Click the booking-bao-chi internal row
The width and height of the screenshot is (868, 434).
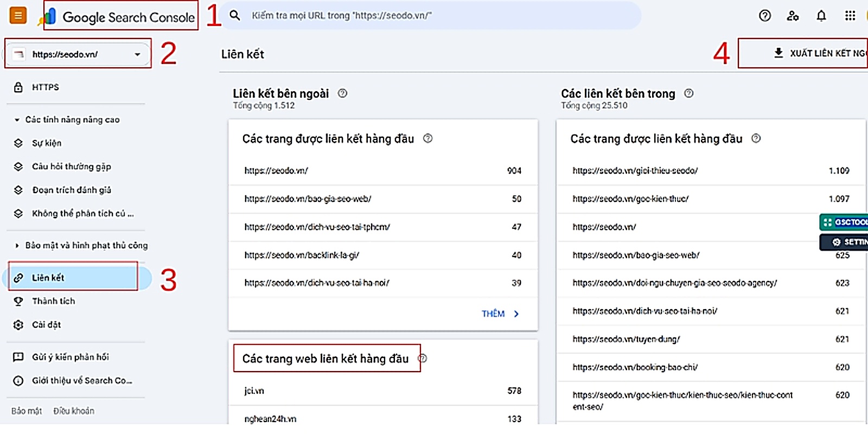[711, 368]
